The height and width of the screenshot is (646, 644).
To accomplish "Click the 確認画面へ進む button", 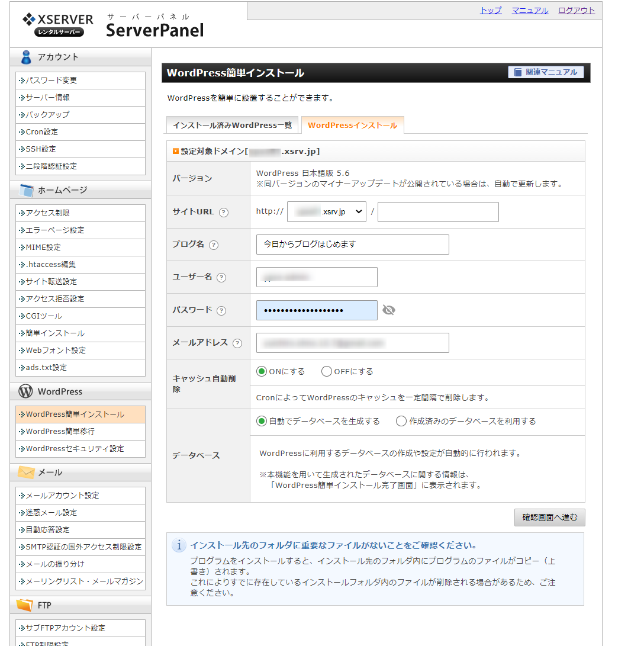I will 550,518.
